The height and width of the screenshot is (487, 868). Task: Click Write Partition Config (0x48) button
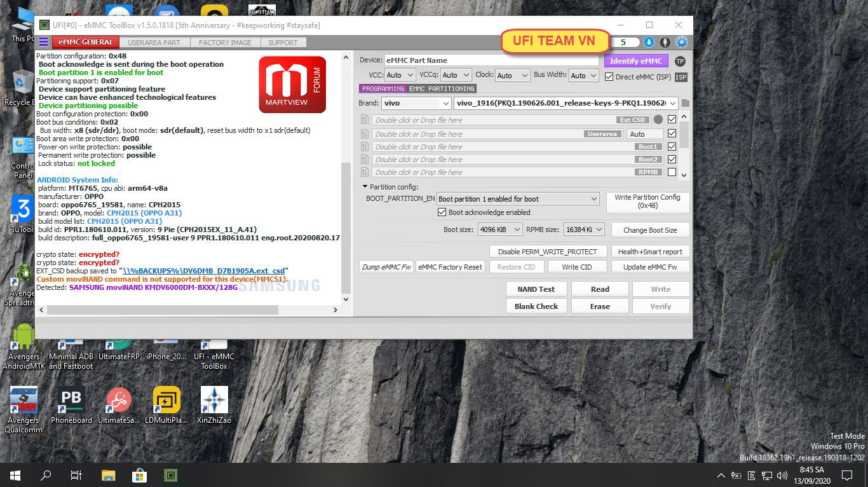(648, 202)
